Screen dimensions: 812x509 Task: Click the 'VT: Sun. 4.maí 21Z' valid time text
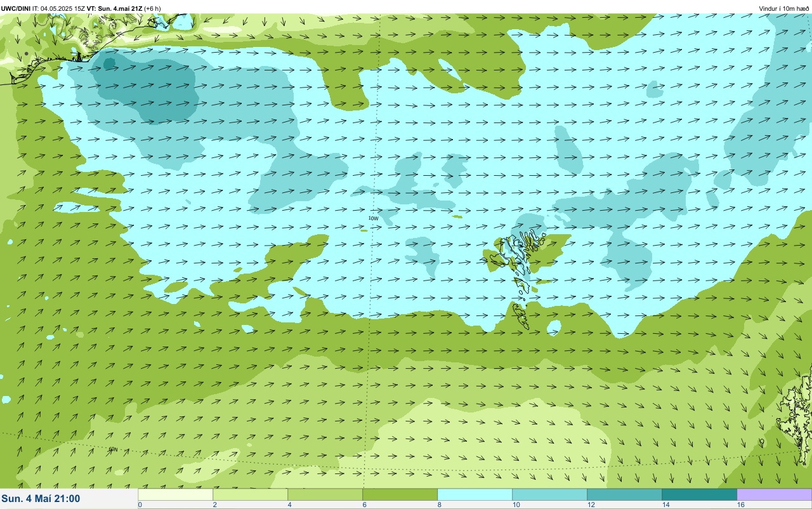click(x=114, y=8)
